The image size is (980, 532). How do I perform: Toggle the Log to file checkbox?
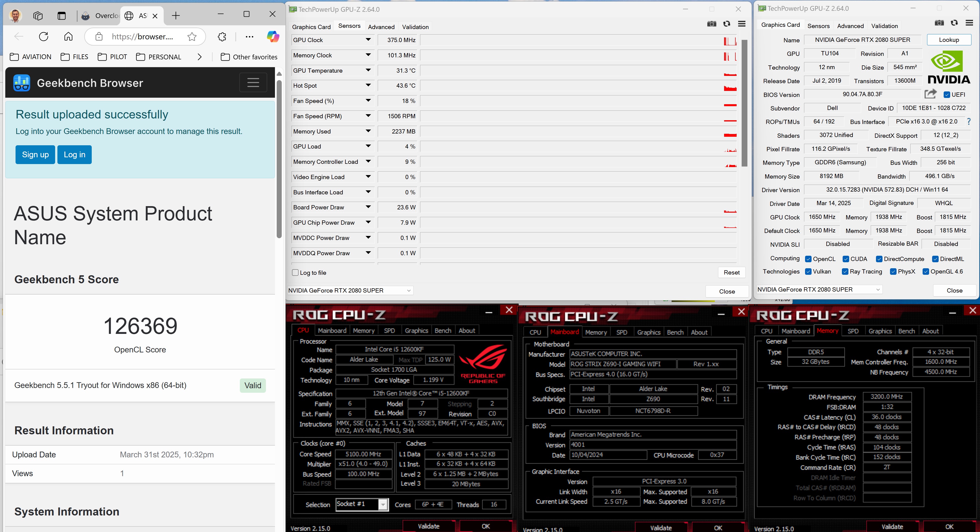coord(295,272)
